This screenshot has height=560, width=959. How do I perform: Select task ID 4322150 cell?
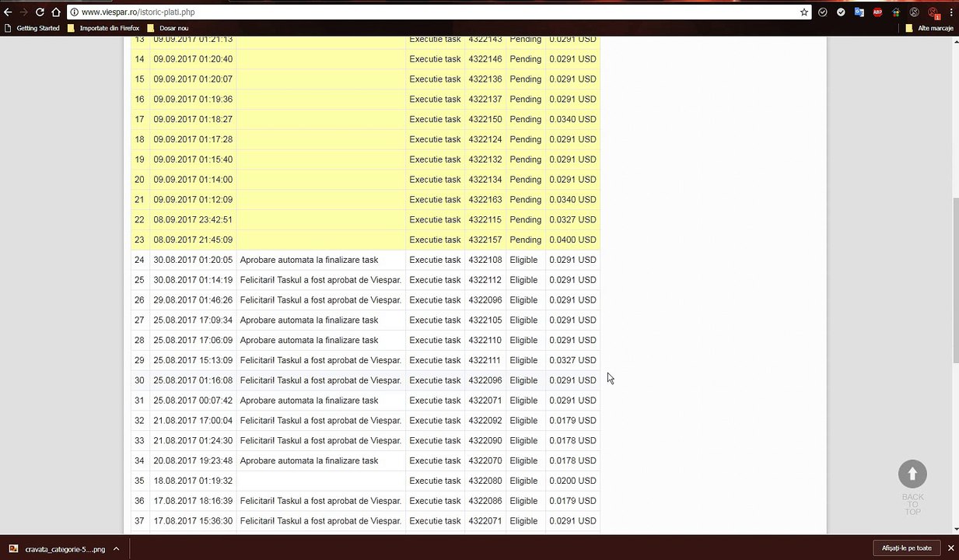[x=485, y=119]
